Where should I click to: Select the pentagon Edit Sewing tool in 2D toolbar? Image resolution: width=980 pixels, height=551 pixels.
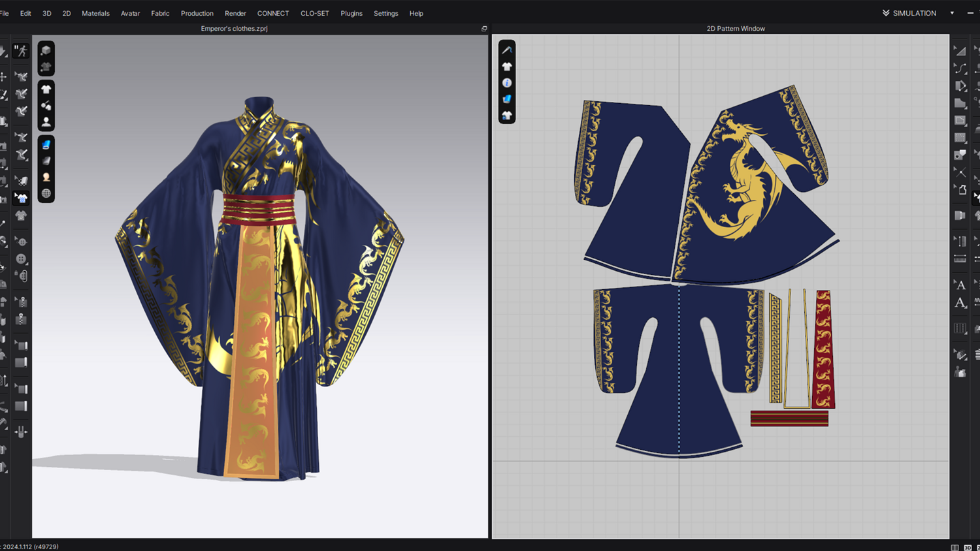point(960,190)
